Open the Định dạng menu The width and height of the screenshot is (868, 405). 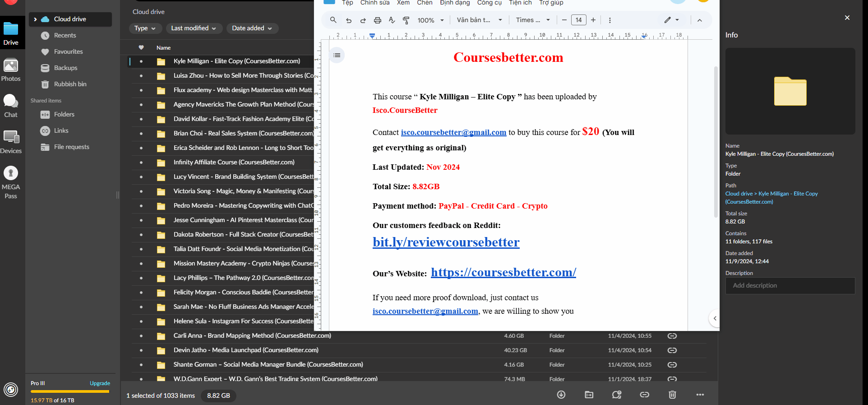[x=454, y=3]
